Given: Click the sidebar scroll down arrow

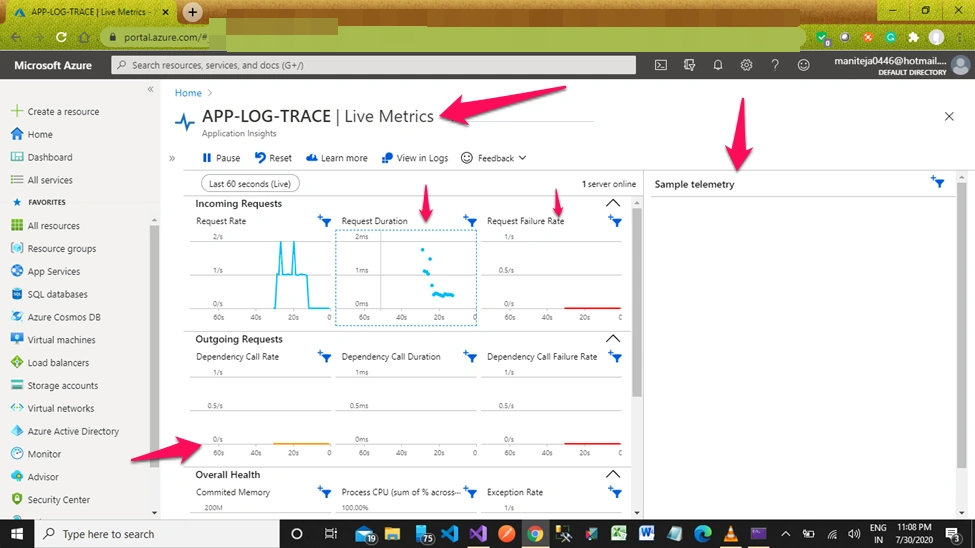Looking at the screenshot, I should [x=154, y=513].
